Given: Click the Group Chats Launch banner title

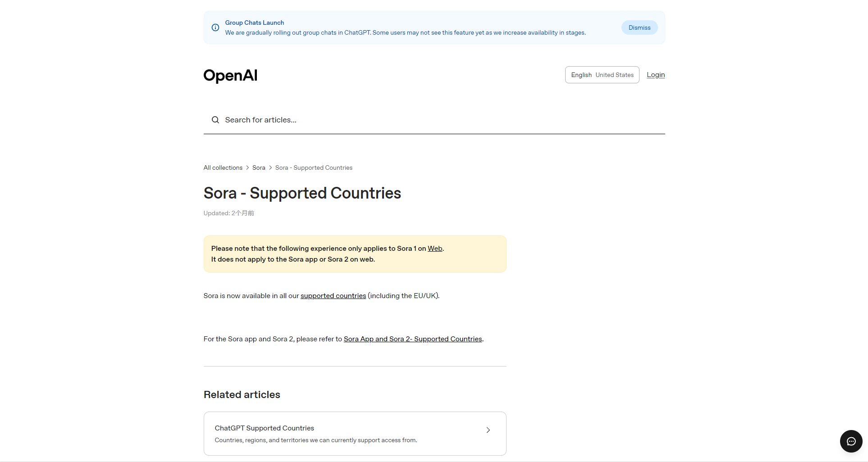Looking at the screenshot, I should 254,23.
